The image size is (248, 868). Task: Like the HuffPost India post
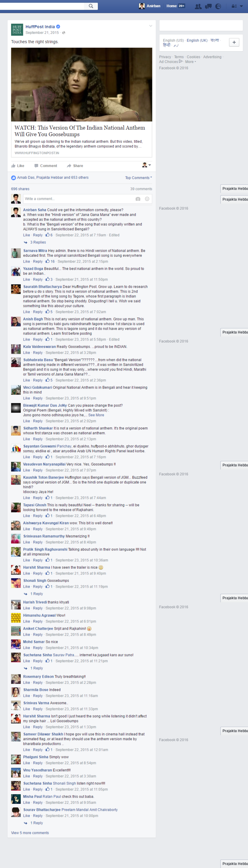point(17,166)
